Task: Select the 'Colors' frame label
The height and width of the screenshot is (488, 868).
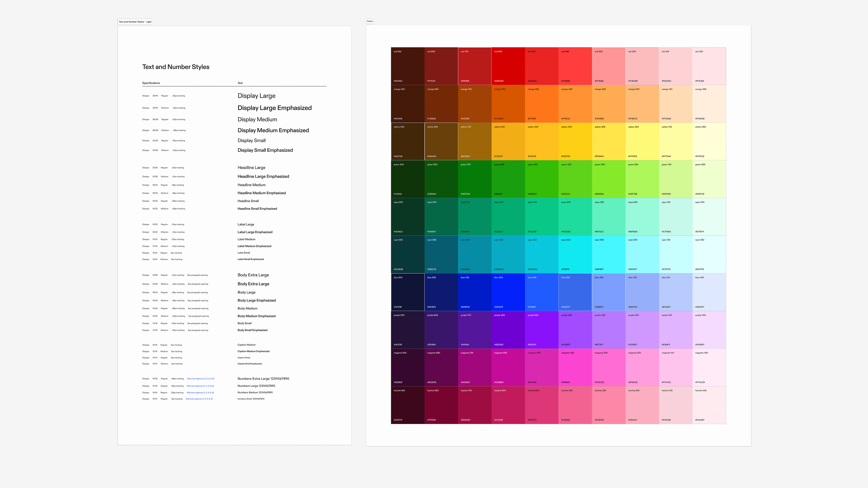Action: (370, 21)
